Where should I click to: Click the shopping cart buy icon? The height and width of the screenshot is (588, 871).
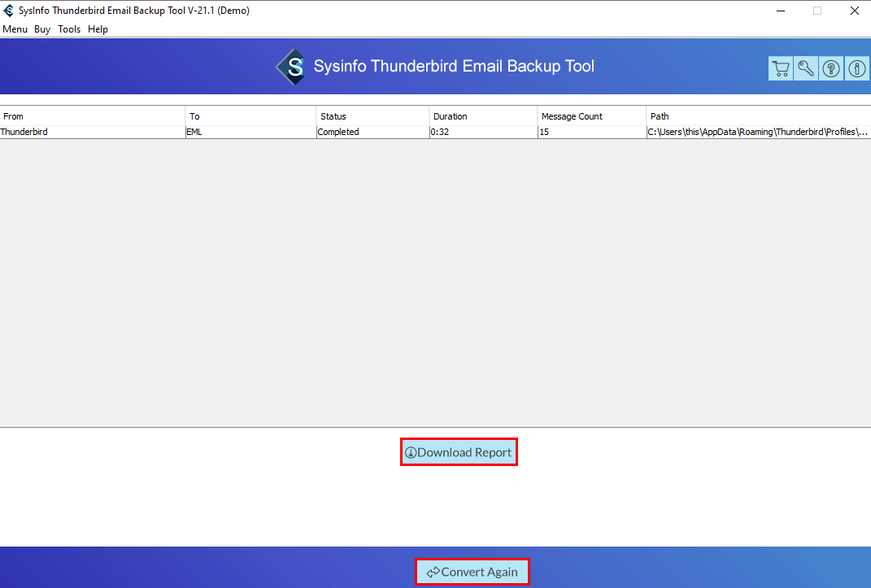tap(781, 69)
